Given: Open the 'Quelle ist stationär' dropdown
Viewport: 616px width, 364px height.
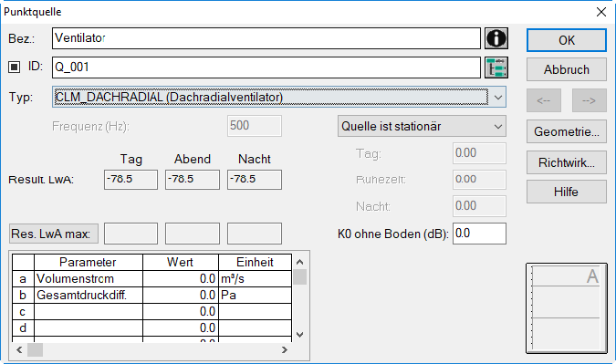Looking at the screenshot, I should click(422, 126).
